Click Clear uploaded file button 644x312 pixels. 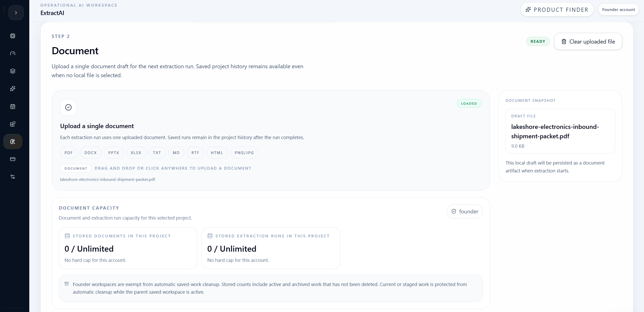(x=588, y=42)
